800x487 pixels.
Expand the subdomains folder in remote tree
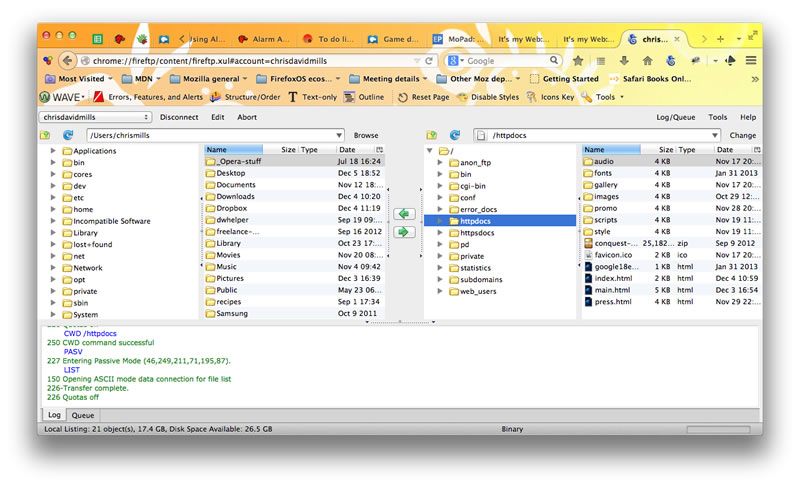[440, 280]
